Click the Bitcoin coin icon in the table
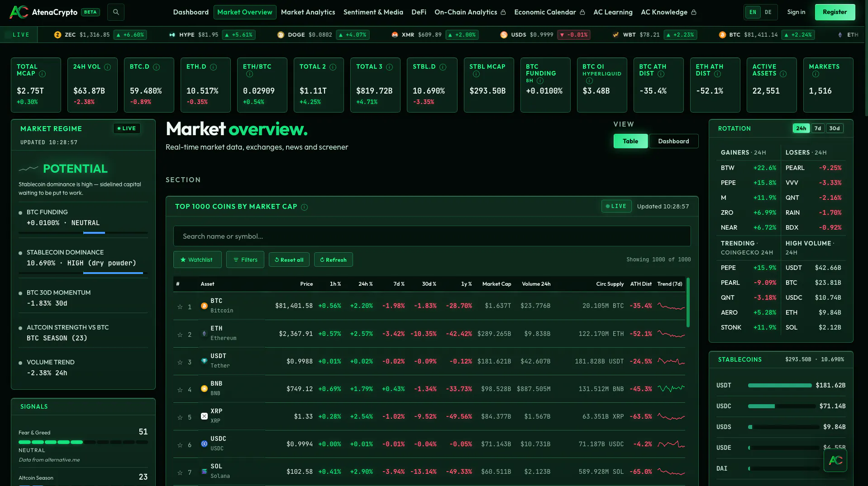 click(204, 306)
